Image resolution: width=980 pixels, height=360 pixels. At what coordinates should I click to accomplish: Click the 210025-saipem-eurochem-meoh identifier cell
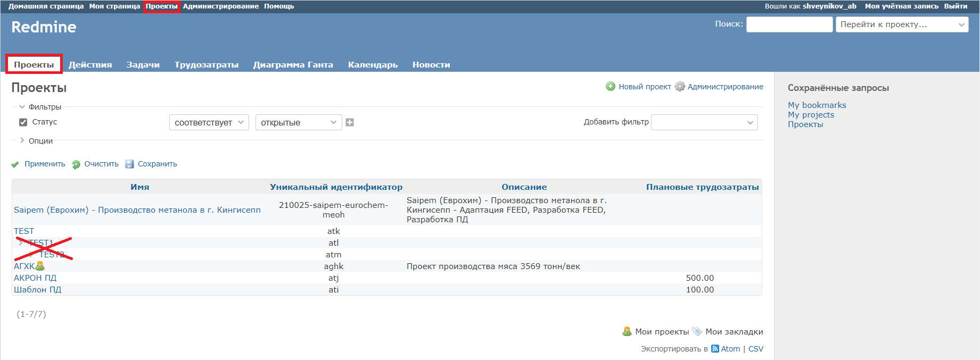[x=334, y=210]
